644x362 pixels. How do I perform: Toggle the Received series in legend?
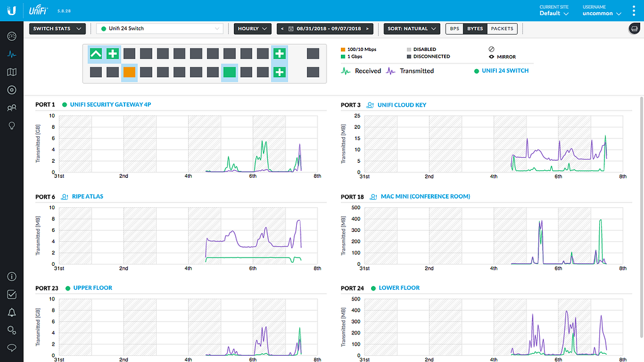point(361,71)
